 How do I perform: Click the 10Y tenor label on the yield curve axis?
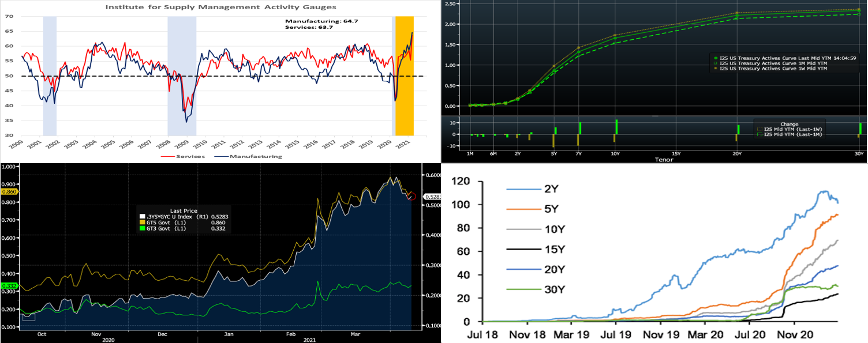(615, 154)
